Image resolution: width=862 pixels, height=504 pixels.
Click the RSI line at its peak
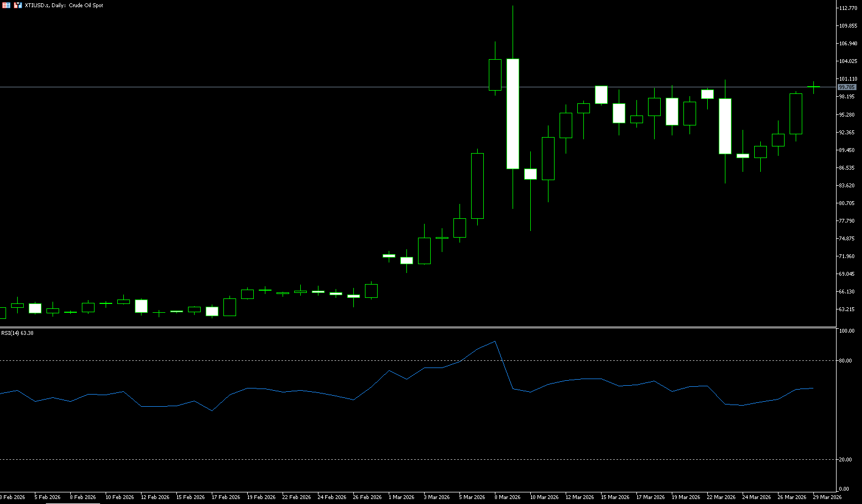495,342
